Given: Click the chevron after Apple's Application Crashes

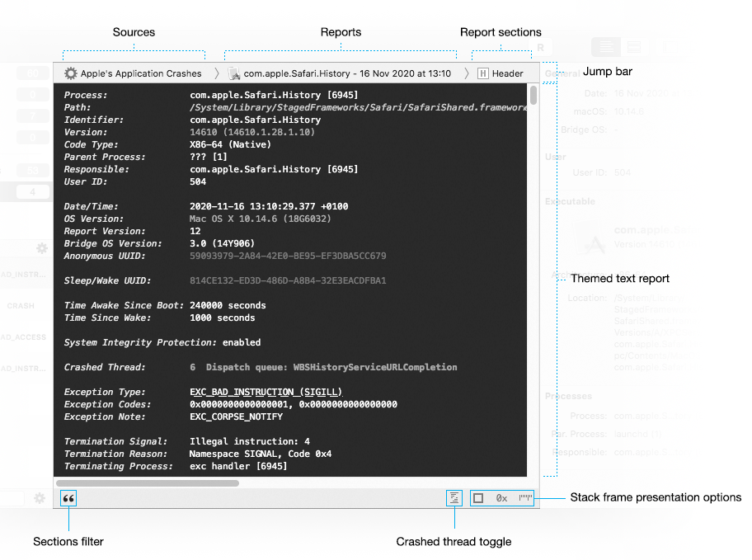Looking at the screenshot, I should (217, 73).
